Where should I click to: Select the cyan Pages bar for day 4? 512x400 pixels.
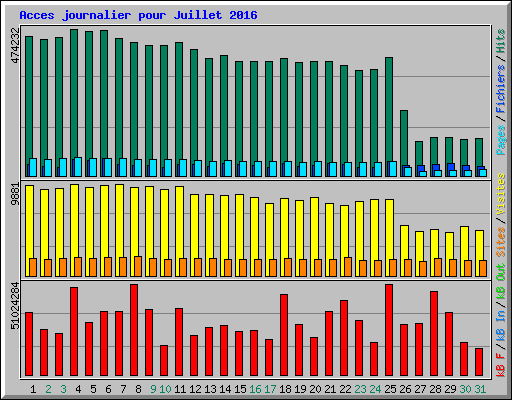pyautogui.click(x=78, y=167)
